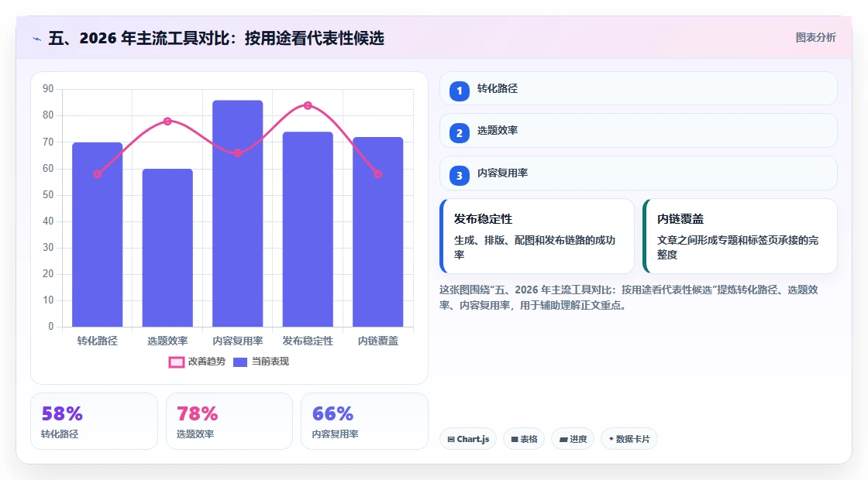Open the 转化路径 list item
The height and width of the screenshot is (480, 868).
click(x=639, y=88)
